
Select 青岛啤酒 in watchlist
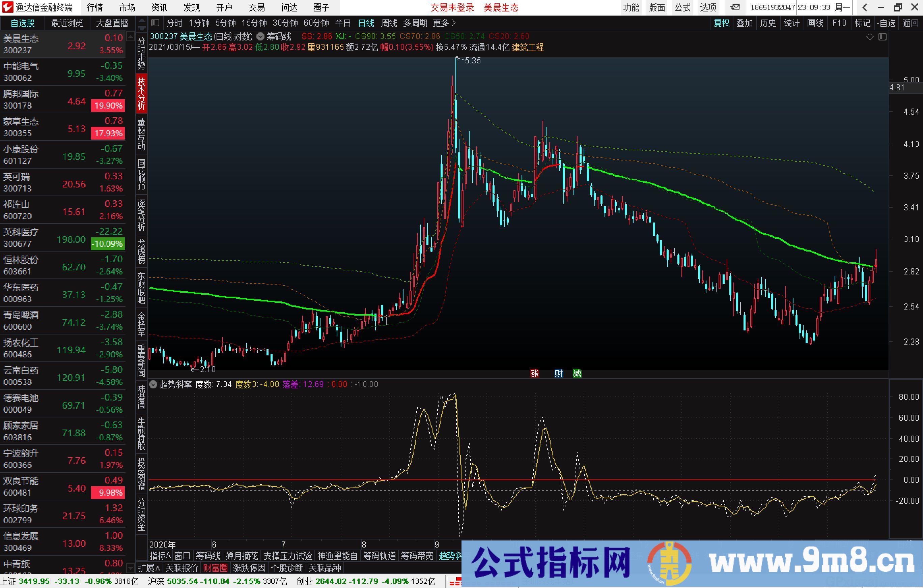(63, 321)
